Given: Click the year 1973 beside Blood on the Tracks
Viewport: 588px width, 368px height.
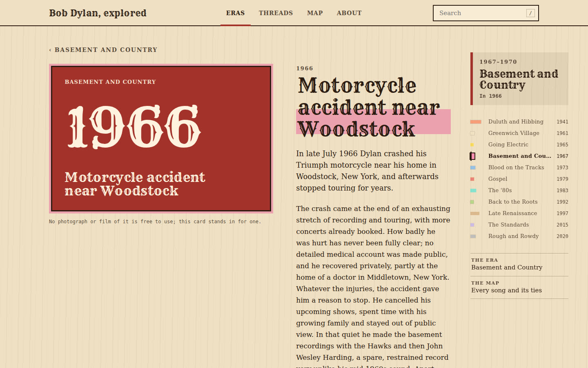Looking at the screenshot, I should click(562, 168).
